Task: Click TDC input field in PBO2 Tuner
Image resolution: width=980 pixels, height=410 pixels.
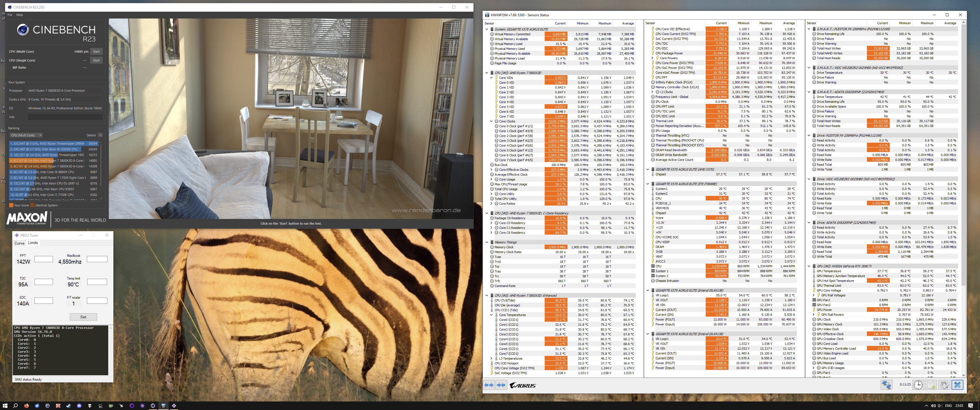Action: [44, 282]
